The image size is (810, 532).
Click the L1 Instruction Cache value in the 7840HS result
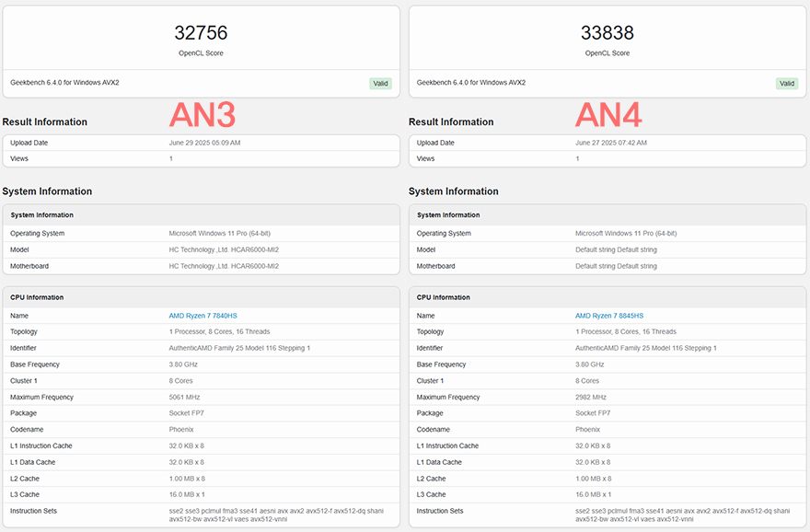point(187,445)
